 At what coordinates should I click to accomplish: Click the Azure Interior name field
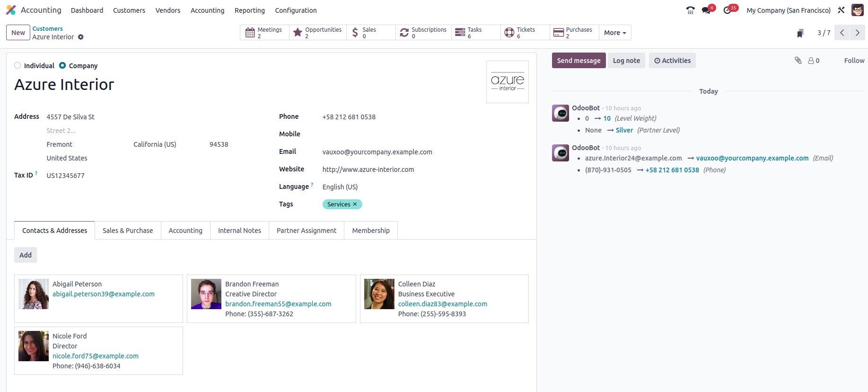(246, 85)
